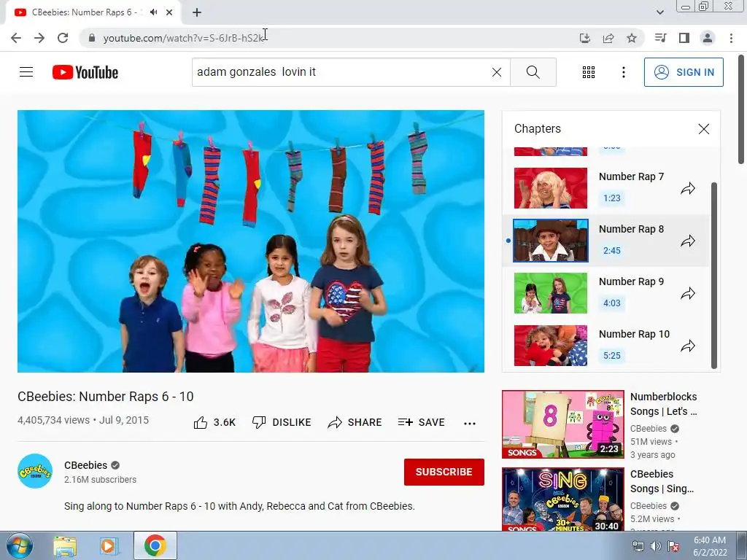Go back in browser history
Viewport: 747px width, 560px height.
[x=16, y=38]
